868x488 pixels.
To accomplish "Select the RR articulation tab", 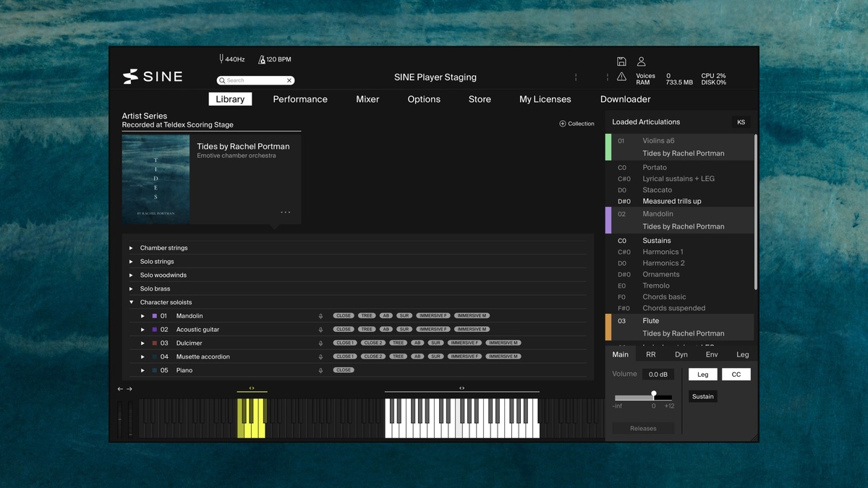I will [651, 354].
